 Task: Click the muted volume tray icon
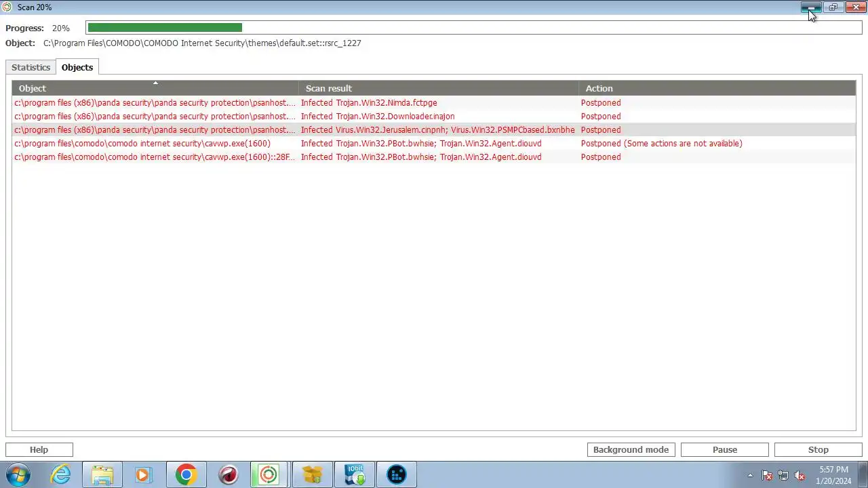click(800, 475)
